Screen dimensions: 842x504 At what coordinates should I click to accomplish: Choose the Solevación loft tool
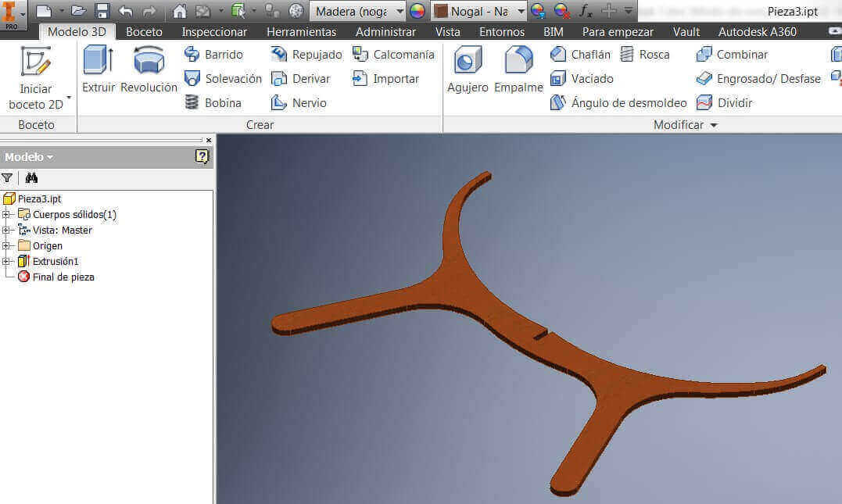[223, 78]
